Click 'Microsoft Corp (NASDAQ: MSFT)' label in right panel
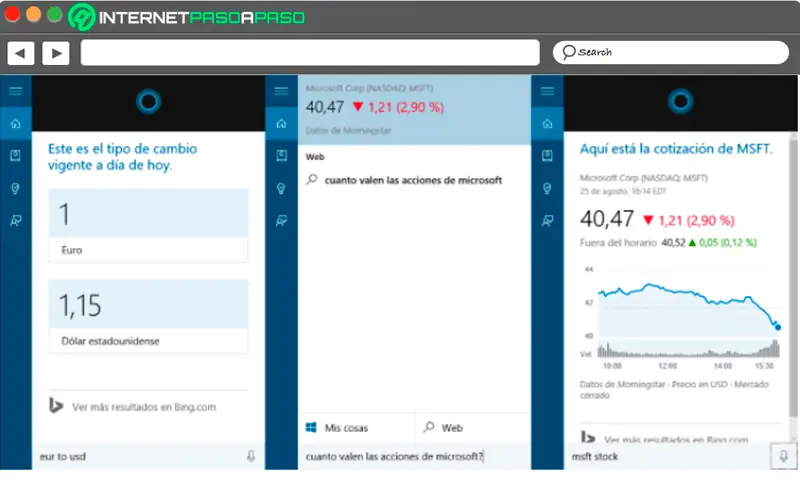Screen dimensions: 800x500 (x=643, y=178)
